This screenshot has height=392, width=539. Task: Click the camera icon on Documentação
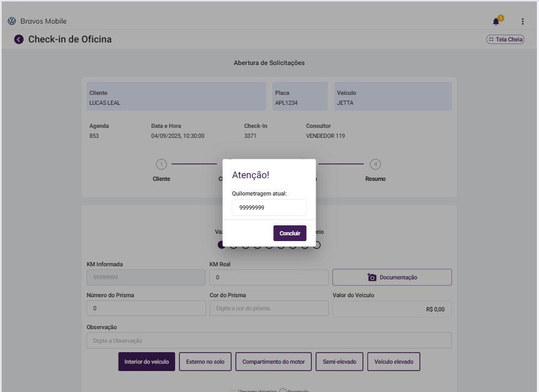click(372, 277)
